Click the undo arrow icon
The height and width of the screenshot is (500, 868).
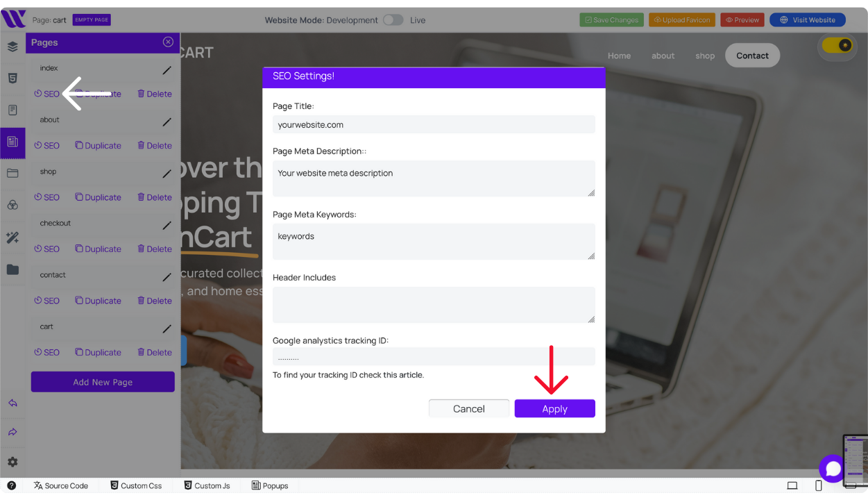(x=12, y=403)
